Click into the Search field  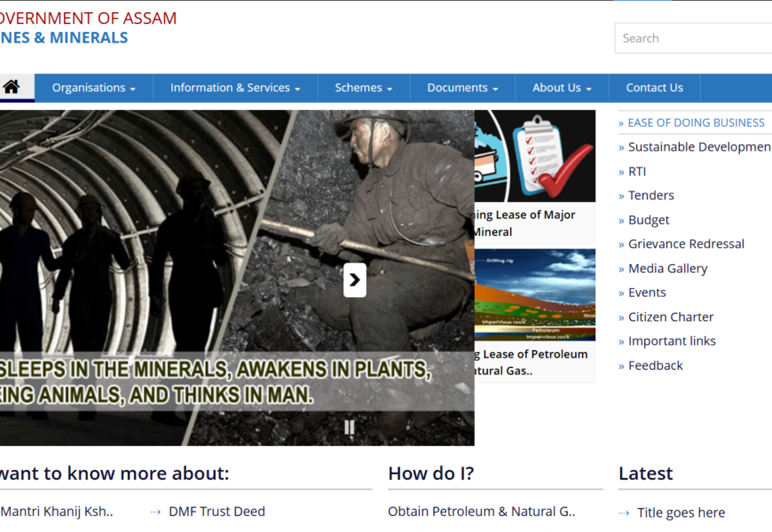click(692, 38)
